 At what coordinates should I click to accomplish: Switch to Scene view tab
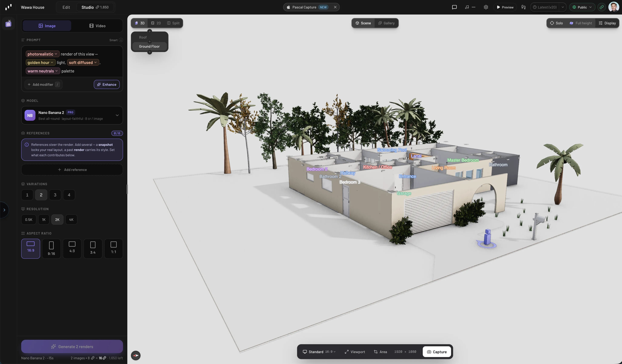(x=363, y=23)
